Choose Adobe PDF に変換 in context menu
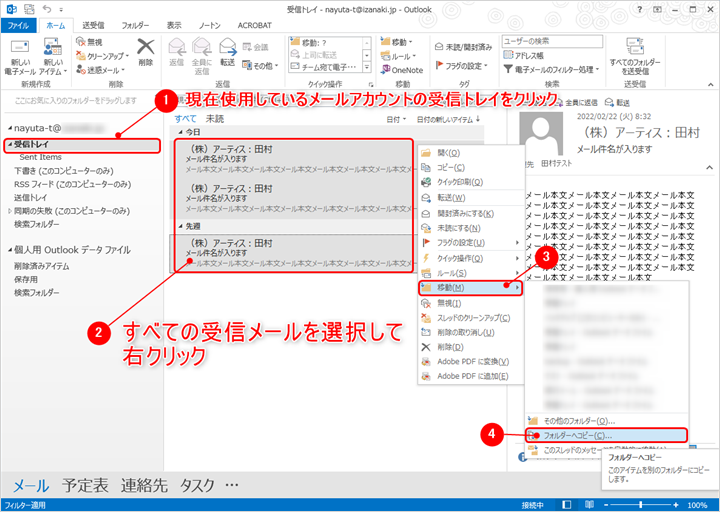The height and width of the screenshot is (512, 720). [x=473, y=361]
